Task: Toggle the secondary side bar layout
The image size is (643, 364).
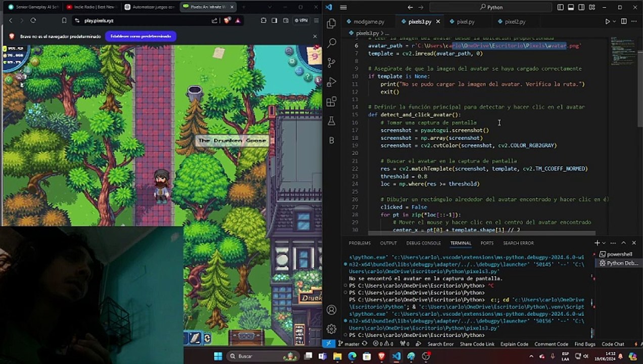Action: click(x=580, y=7)
